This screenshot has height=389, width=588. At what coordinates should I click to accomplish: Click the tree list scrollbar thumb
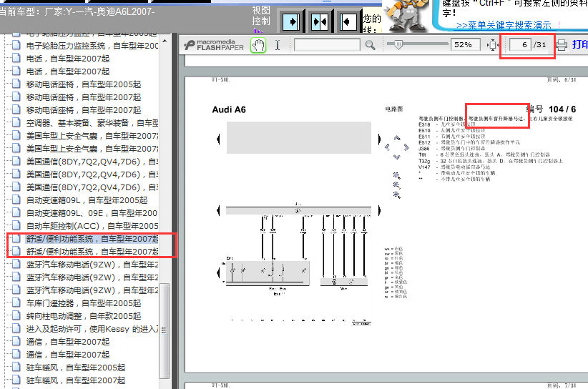click(165, 332)
